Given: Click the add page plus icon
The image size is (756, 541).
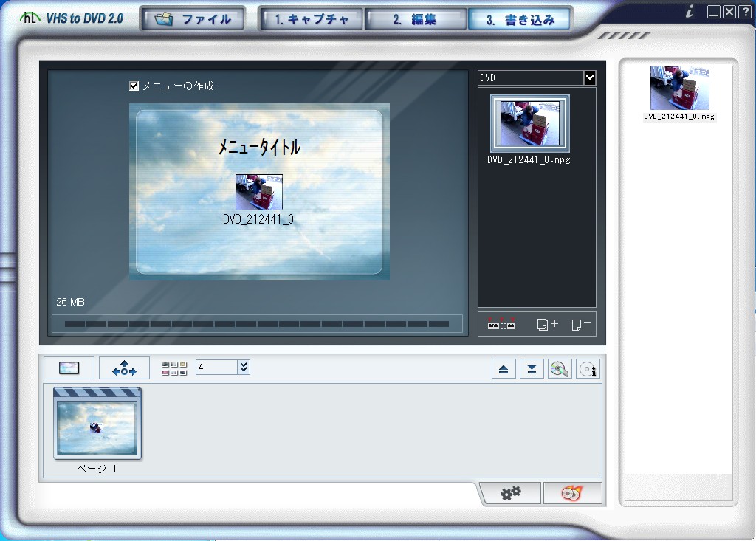Looking at the screenshot, I should [x=547, y=324].
